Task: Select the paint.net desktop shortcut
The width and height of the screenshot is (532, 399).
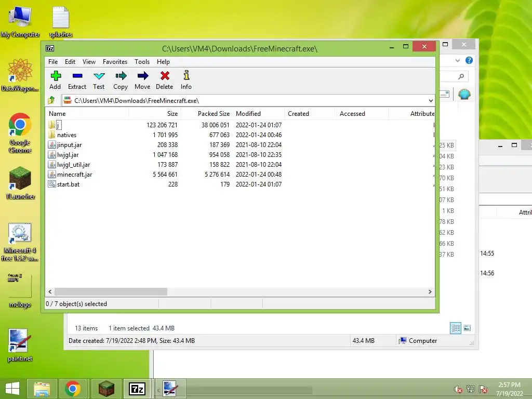Action: point(20,345)
